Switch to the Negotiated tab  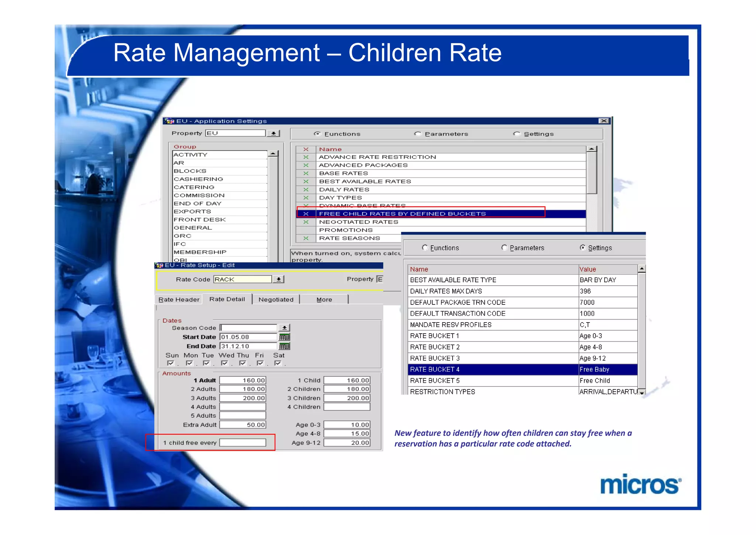pos(276,299)
